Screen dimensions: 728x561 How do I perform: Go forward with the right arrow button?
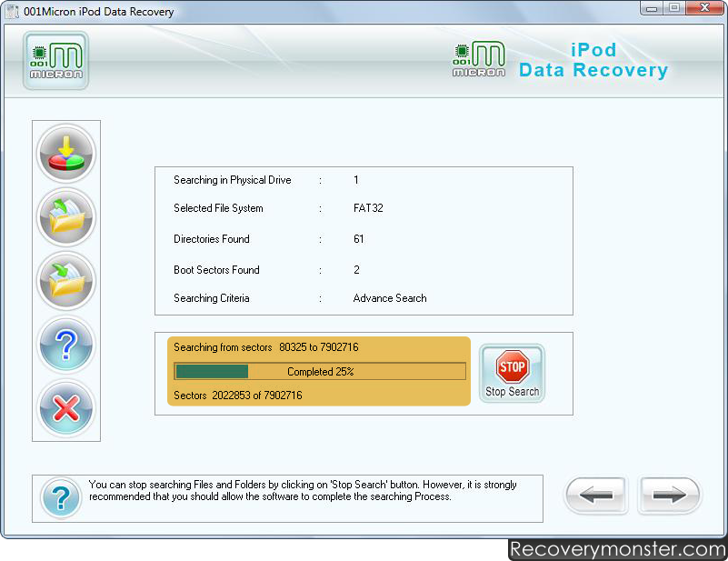pos(669,495)
